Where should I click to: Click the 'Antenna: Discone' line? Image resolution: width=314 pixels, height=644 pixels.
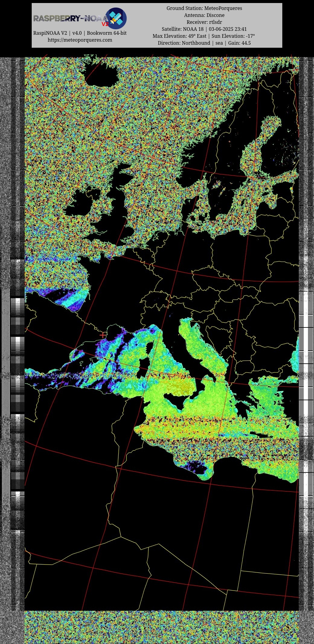204,15
